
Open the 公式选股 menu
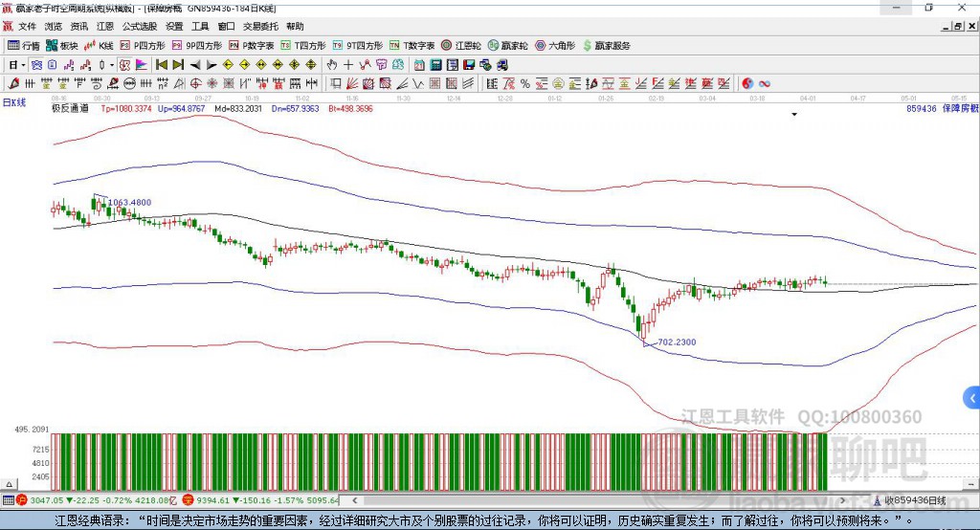[x=140, y=26]
